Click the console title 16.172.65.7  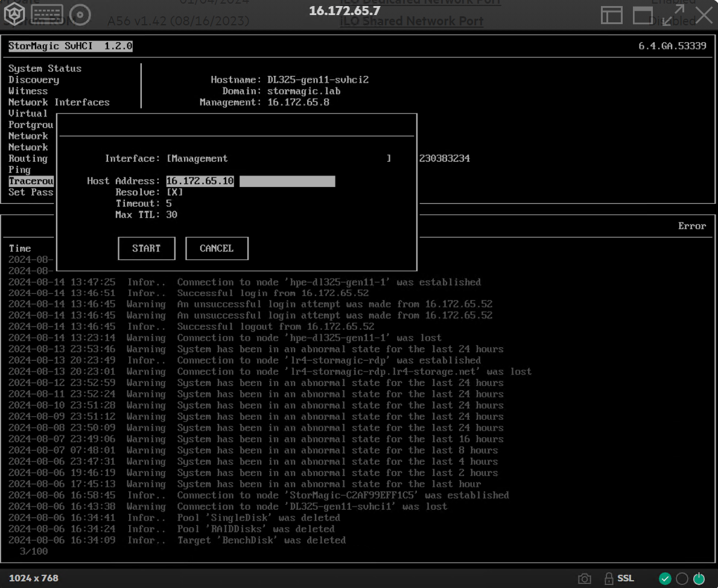(x=345, y=10)
